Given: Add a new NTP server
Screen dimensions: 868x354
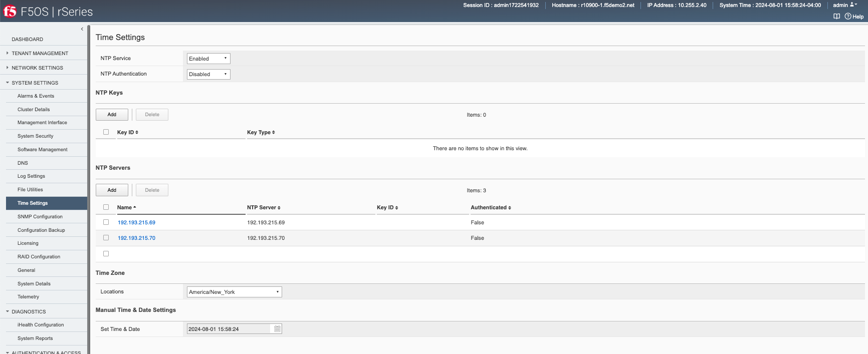Looking at the screenshot, I should [112, 190].
